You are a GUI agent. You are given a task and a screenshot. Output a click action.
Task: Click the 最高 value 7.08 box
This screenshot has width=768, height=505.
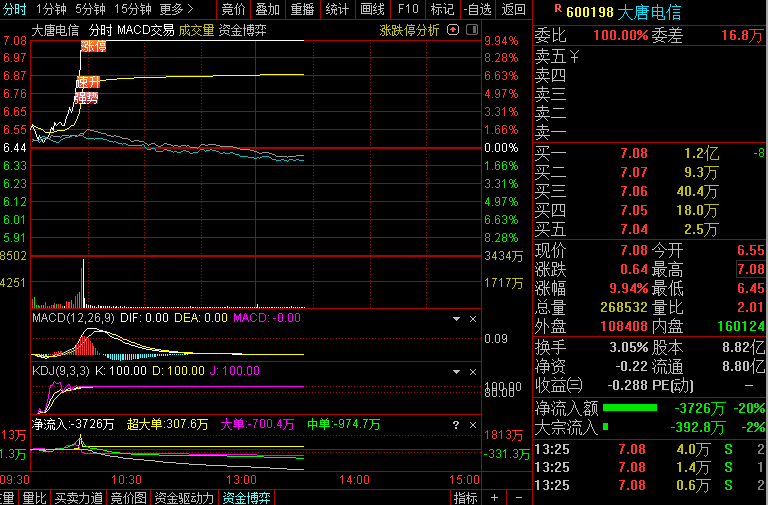coord(750,269)
